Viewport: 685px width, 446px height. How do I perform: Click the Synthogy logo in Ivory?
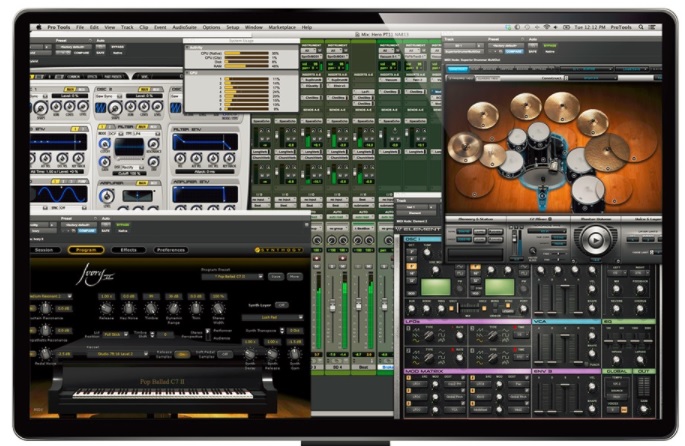279,250
